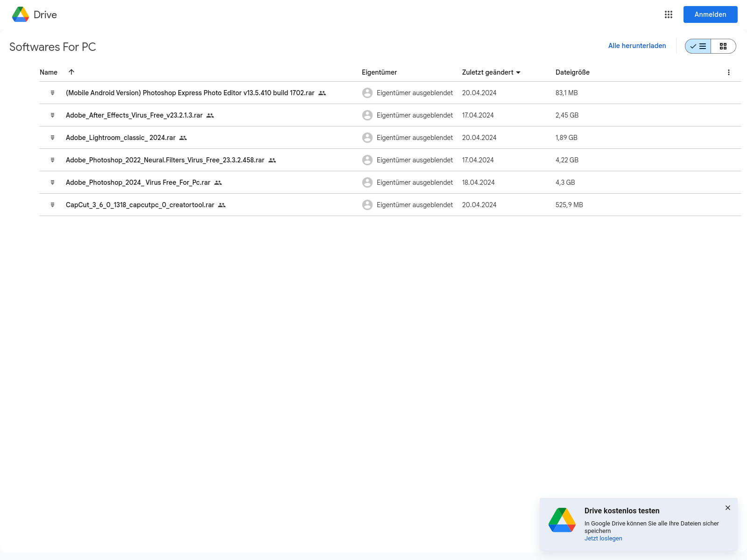Select Adobe_Lightroom_classic_ 2024.rar
This screenshot has width=747, height=560.
click(120, 138)
